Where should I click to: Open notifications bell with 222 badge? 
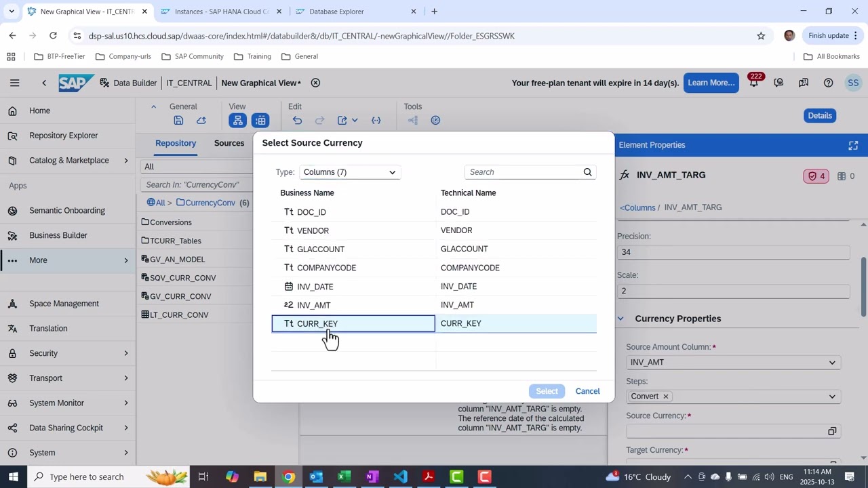pyautogui.click(x=753, y=83)
